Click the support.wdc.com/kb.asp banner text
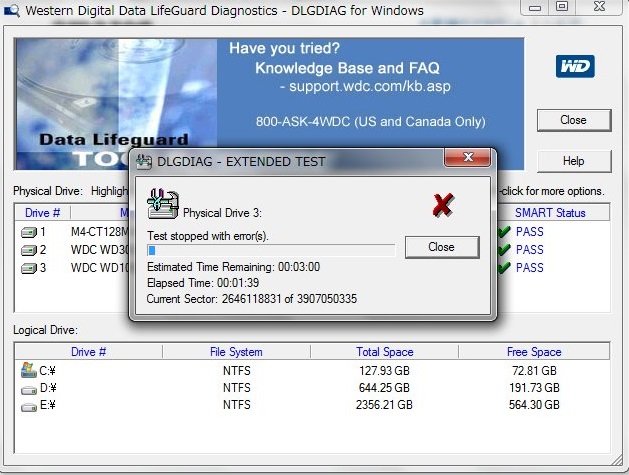This screenshot has height=475, width=629. point(369,87)
